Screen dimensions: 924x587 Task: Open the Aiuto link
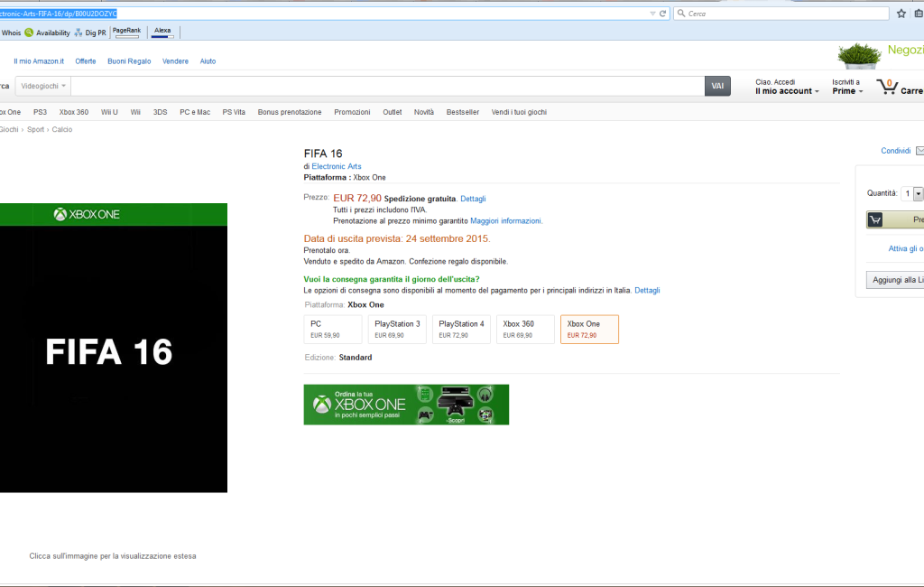tap(208, 61)
